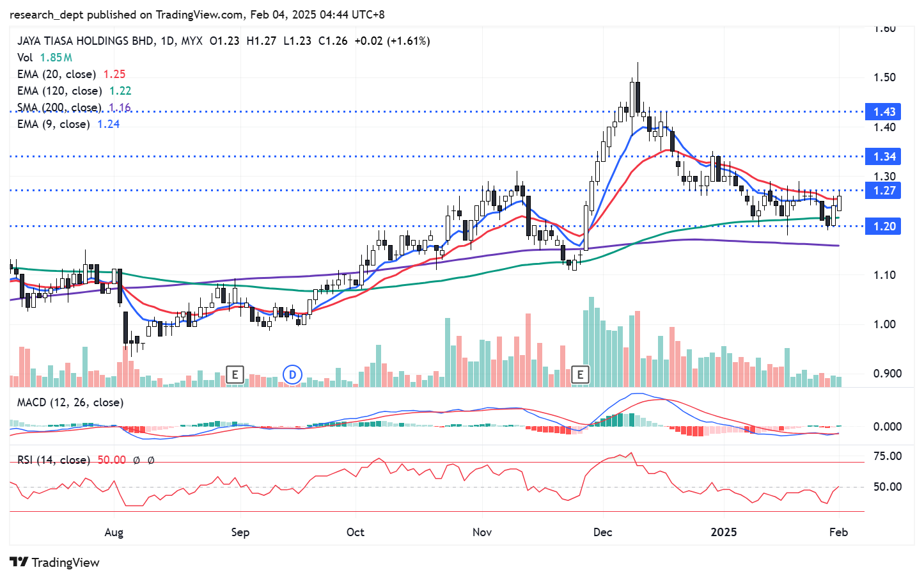Select the SMA (200, close) indicator legend
This screenshot has height=579, width=924.
[59, 107]
